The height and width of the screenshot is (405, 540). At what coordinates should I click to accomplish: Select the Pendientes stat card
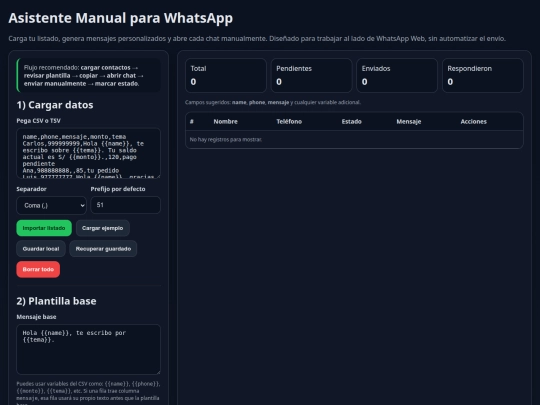pyautogui.click(x=311, y=75)
